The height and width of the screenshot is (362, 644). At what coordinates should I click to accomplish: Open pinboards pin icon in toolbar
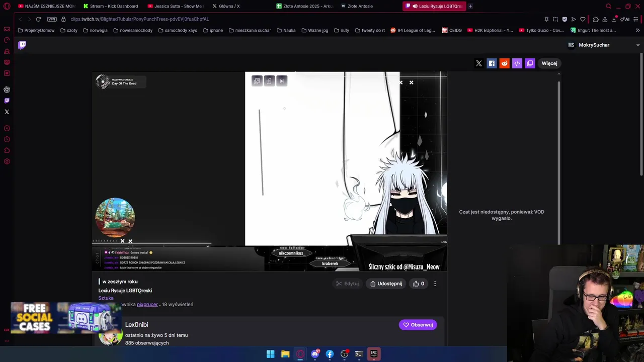(546, 19)
